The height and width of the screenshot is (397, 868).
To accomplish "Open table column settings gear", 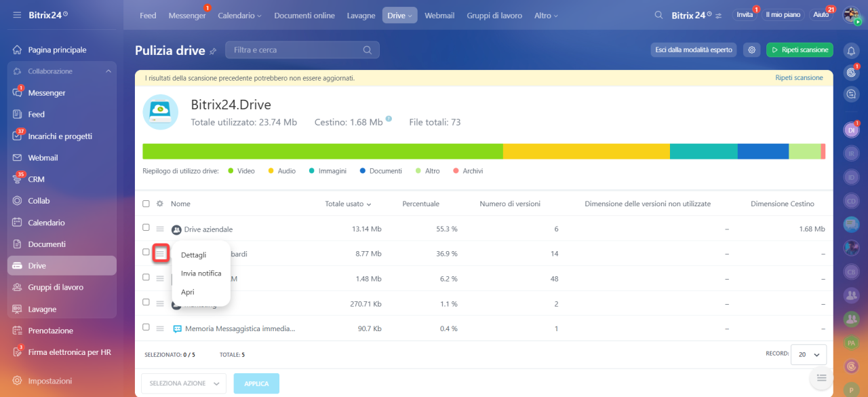I will (x=160, y=204).
